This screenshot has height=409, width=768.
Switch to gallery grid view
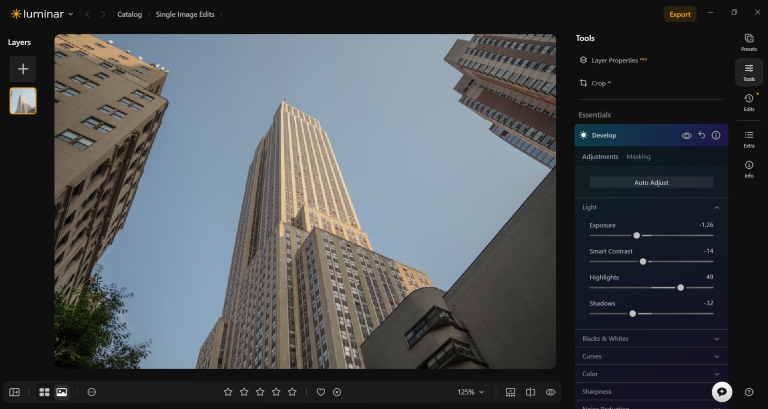tap(45, 392)
